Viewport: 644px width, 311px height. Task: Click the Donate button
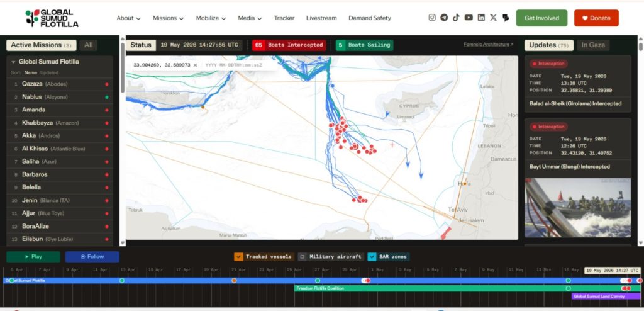click(x=596, y=18)
